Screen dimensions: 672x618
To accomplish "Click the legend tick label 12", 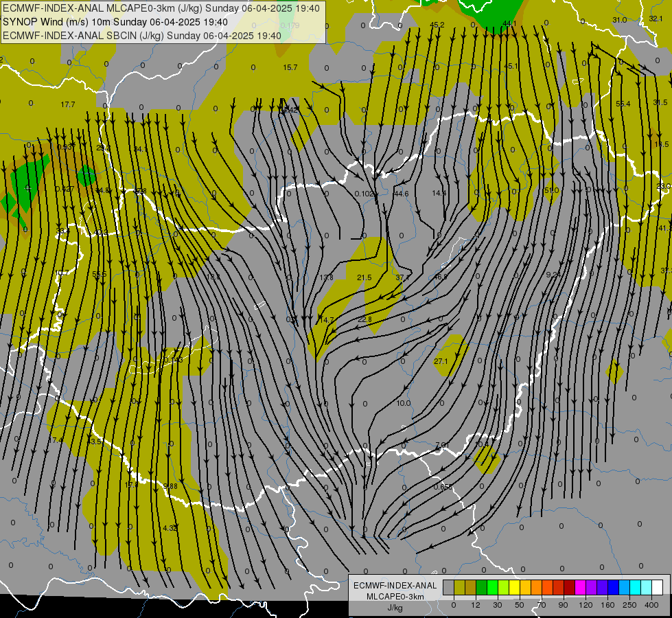I will tap(475, 605).
